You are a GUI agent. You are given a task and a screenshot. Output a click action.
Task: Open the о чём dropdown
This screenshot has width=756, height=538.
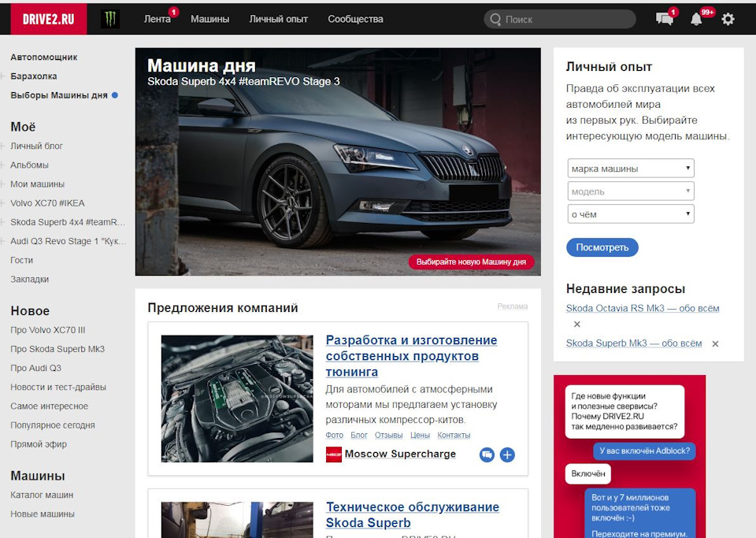tap(631, 214)
